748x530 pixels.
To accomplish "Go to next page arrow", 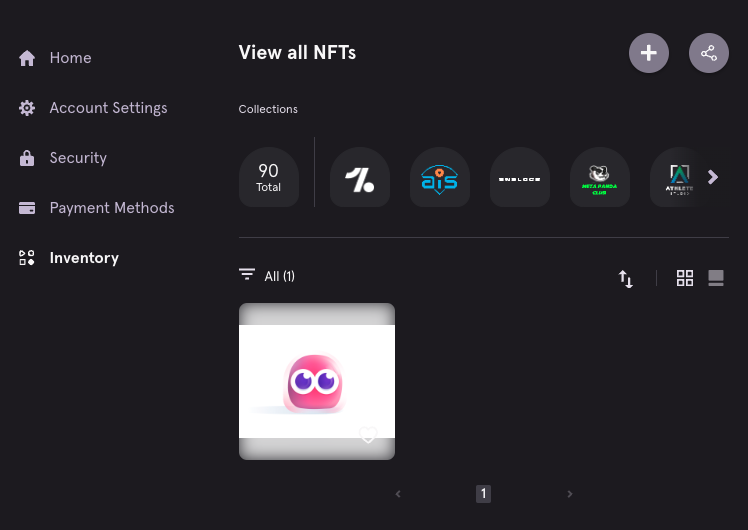I will point(570,494).
